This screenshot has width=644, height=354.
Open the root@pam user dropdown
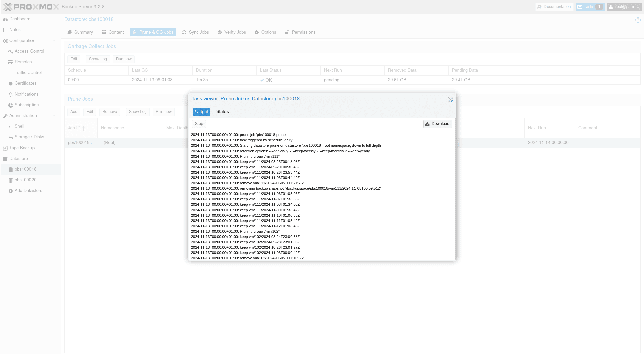click(x=624, y=7)
